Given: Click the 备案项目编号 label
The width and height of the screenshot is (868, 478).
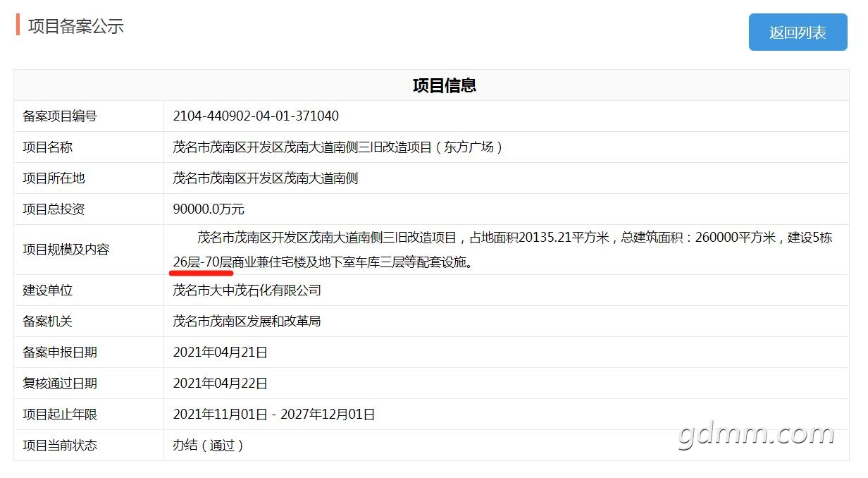Looking at the screenshot, I should pyautogui.click(x=60, y=116).
